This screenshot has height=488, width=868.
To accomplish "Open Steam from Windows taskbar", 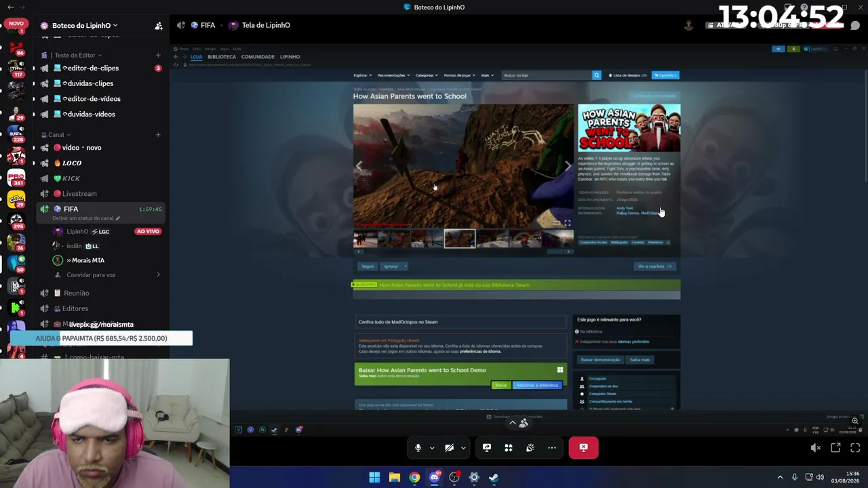I will click(x=494, y=477).
